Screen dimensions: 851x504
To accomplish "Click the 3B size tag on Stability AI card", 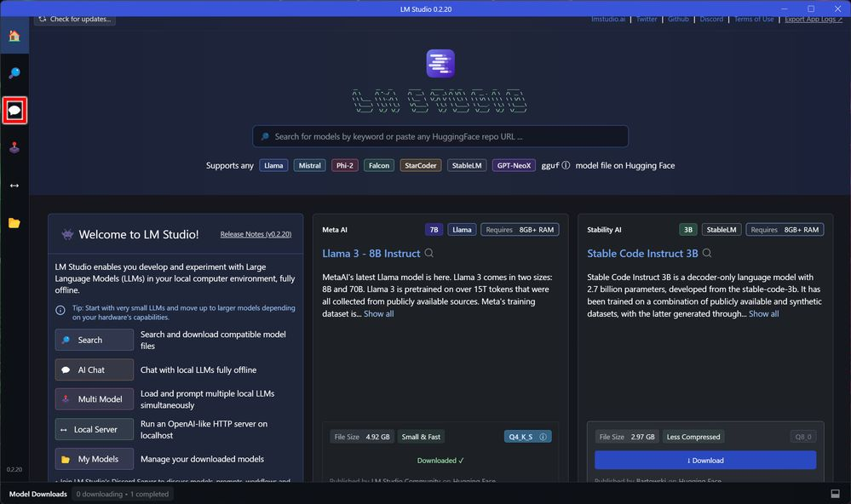I will [x=688, y=230].
